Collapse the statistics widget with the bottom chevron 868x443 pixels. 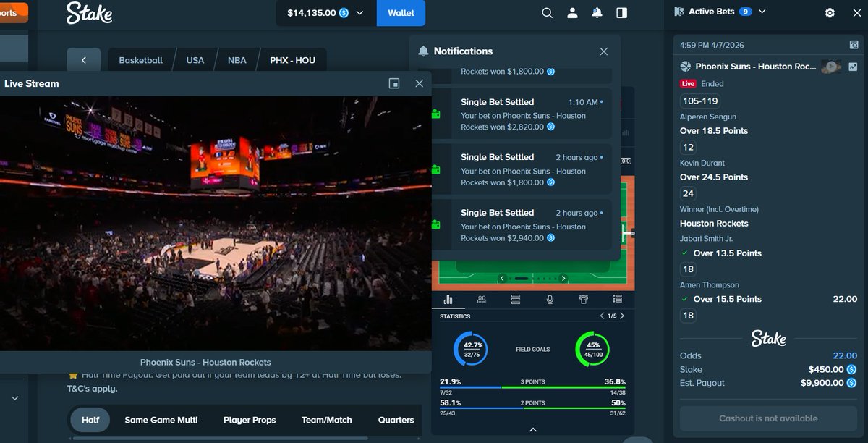coord(533,429)
